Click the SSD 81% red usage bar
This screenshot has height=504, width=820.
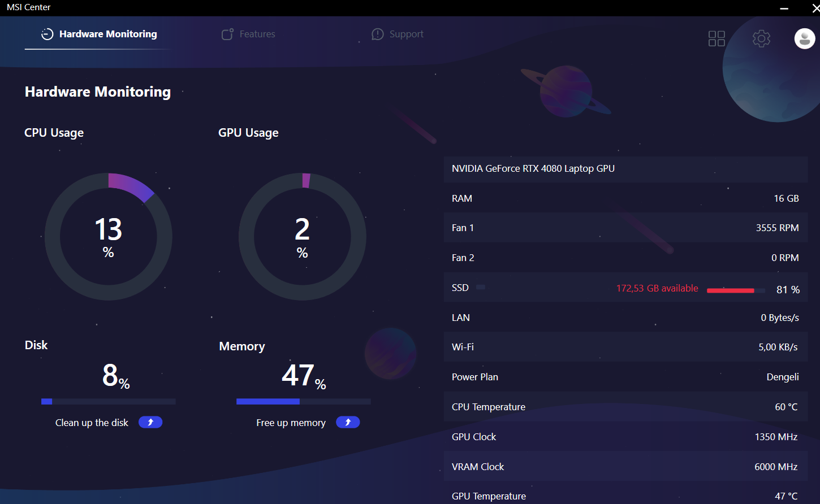coord(736,290)
